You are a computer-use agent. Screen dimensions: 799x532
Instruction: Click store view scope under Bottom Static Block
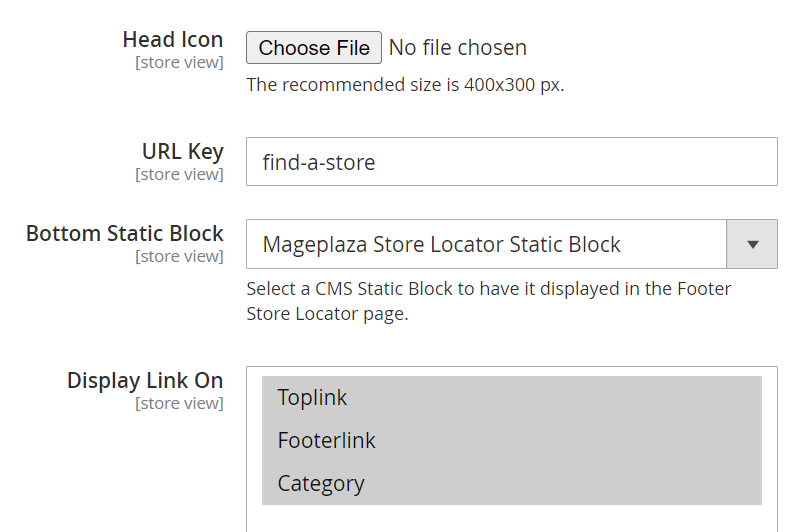tap(179, 257)
